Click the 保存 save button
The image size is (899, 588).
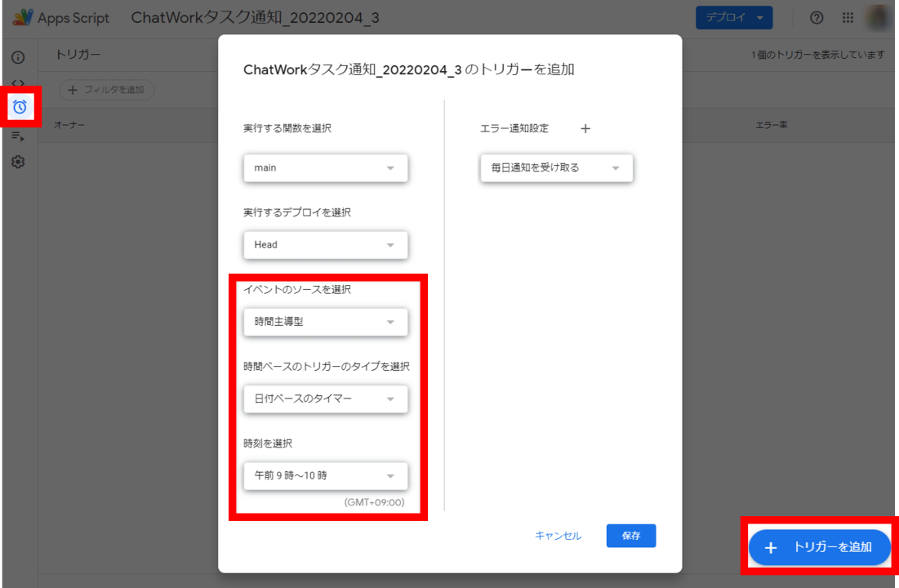click(x=630, y=536)
